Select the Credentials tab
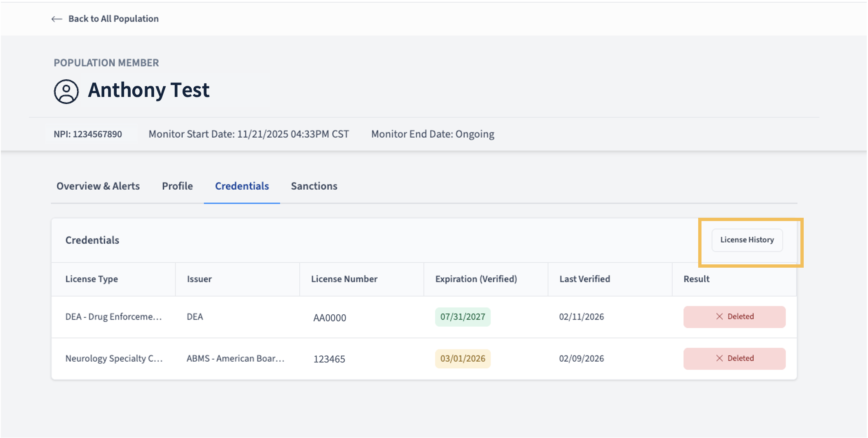The width and height of the screenshot is (868, 438). (x=242, y=186)
